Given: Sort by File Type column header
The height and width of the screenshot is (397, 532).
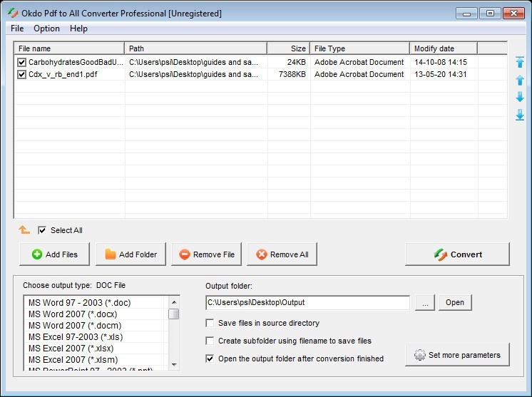Looking at the screenshot, I should (359, 48).
